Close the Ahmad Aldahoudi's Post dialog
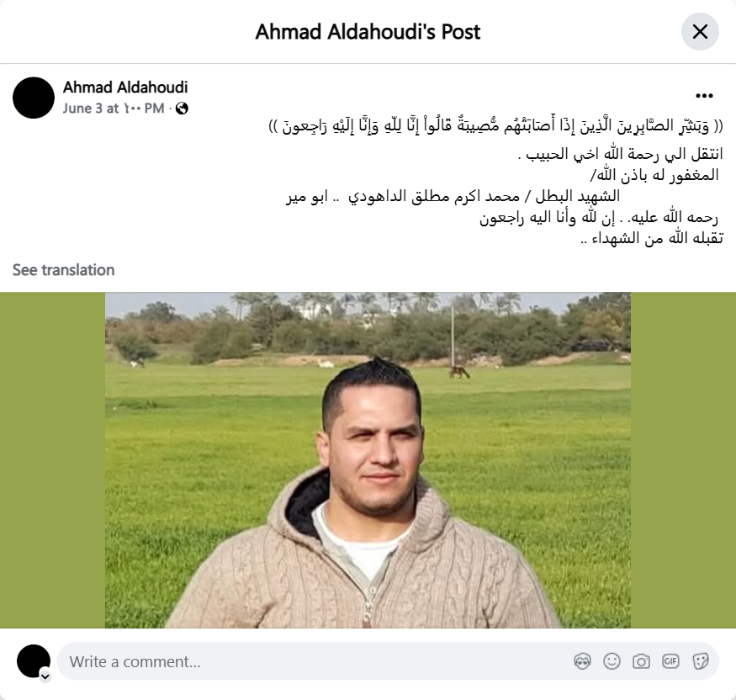The height and width of the screenshot is (700, 736). (x=700, y=32)
